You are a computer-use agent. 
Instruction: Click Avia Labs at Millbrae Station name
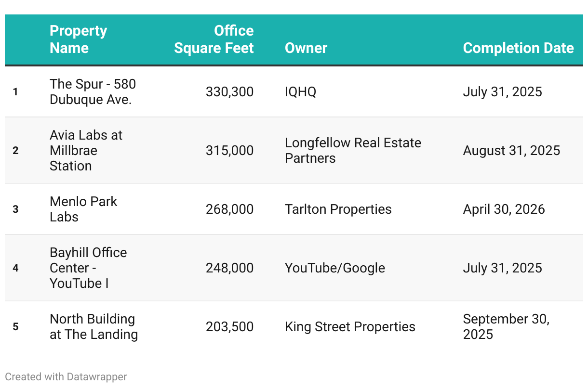(x=86, y=150)
